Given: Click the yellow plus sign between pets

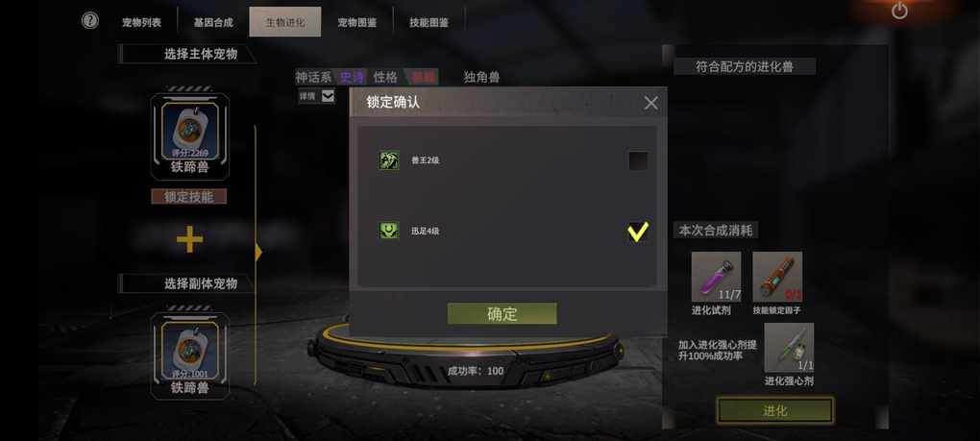Looking at the screenshot, I should coord(189,240).
